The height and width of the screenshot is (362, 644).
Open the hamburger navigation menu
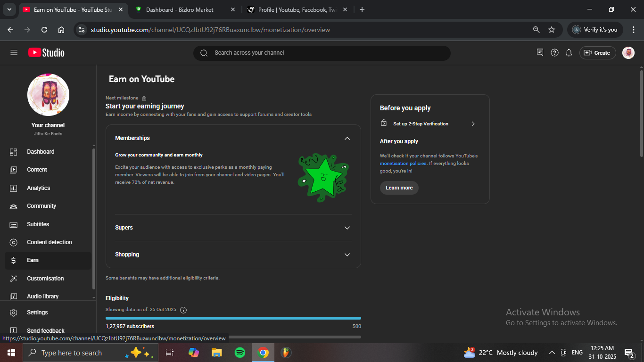[x=14, y=53]
